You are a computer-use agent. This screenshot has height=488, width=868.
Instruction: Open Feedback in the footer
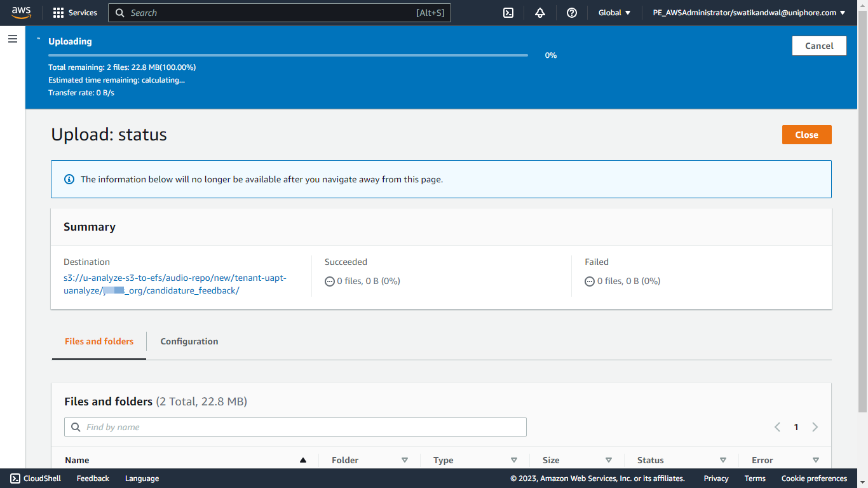pos(93,478)
